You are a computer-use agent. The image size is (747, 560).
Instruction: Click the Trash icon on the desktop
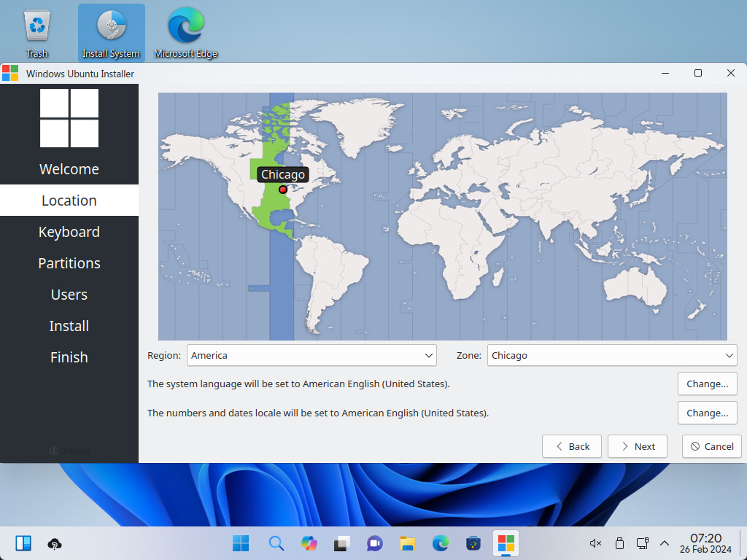point(36,32)
